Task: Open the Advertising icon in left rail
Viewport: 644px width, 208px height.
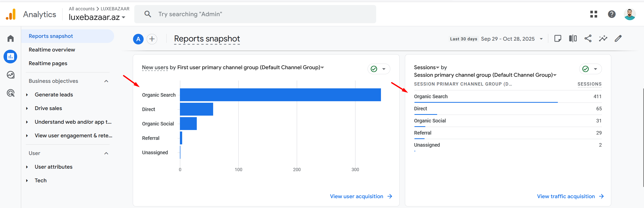Action: pos(11,93)
